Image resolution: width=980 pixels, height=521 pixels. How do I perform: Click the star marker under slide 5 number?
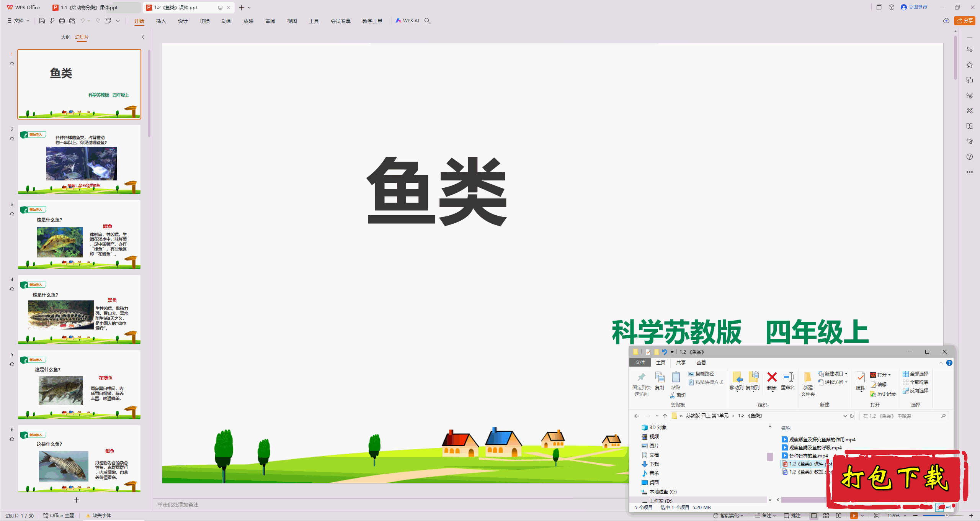pyautogui.click(x=12, y=364)
